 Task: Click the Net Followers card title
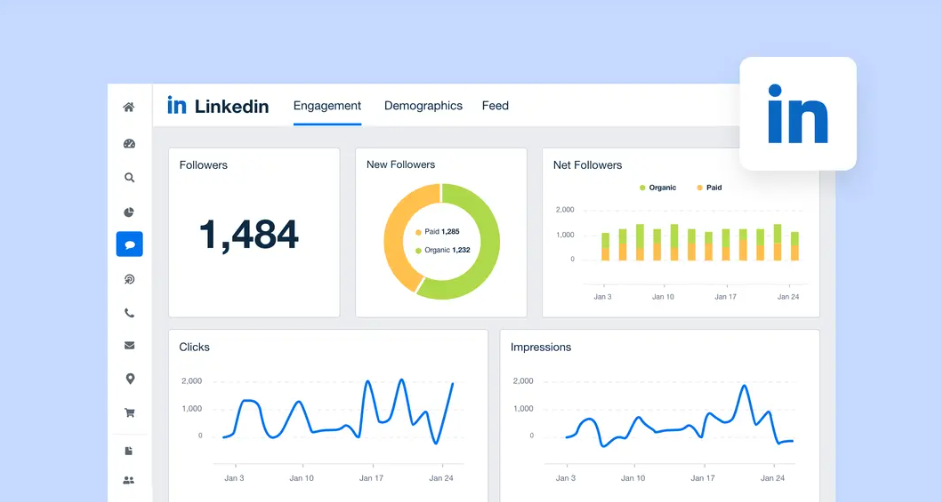(x=588, y=165)
